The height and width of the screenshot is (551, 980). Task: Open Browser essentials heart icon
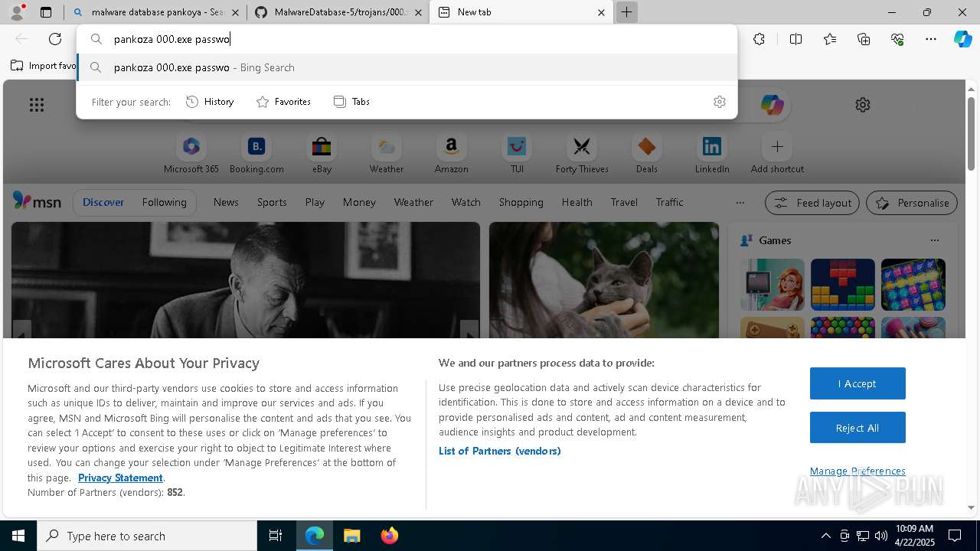[897, 39]
